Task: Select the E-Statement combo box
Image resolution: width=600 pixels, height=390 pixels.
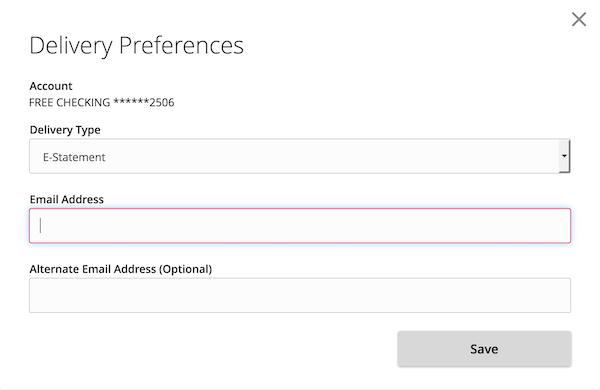Action: click(x=300, y=156)
